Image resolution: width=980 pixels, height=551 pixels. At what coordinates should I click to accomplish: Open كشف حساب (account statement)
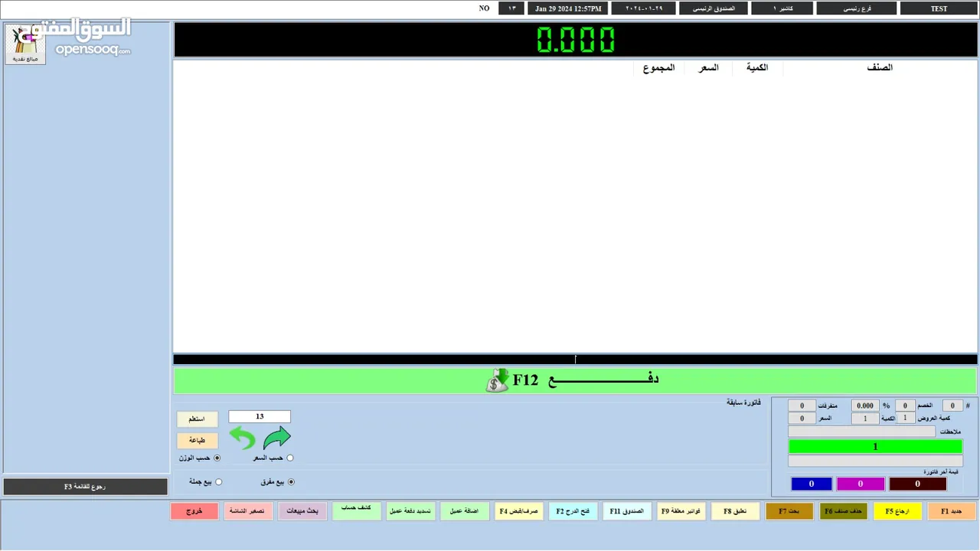tap(357, 511)
